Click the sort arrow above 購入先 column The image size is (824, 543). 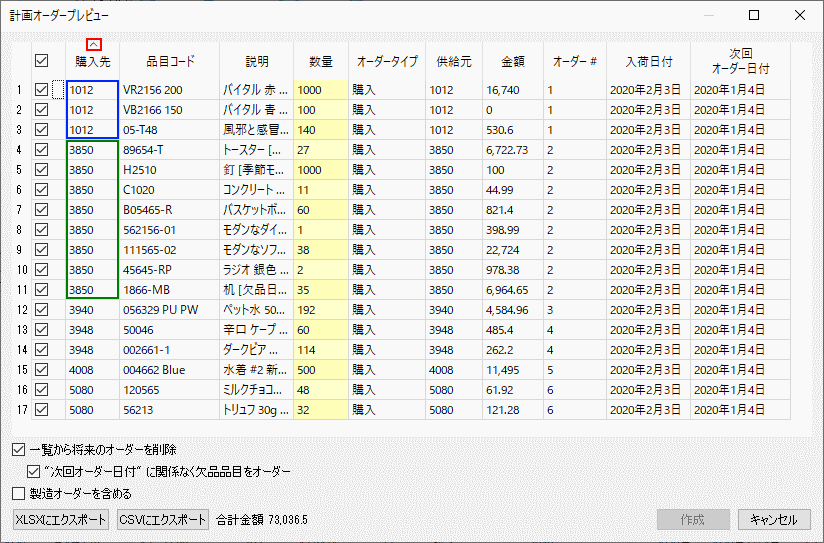pyautogui.click(x=93, y=44)
